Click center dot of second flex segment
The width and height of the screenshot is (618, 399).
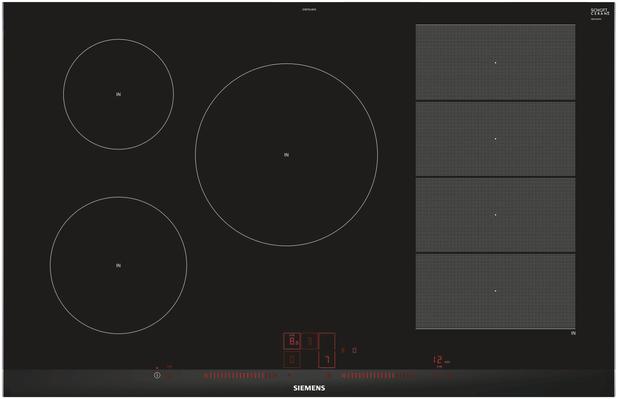[495, 139]
